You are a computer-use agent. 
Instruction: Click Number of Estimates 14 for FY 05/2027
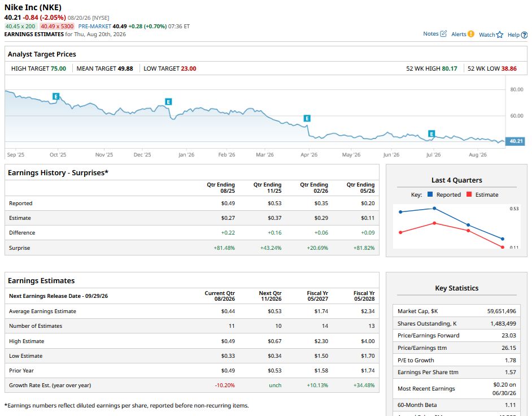tap(325, 326)
